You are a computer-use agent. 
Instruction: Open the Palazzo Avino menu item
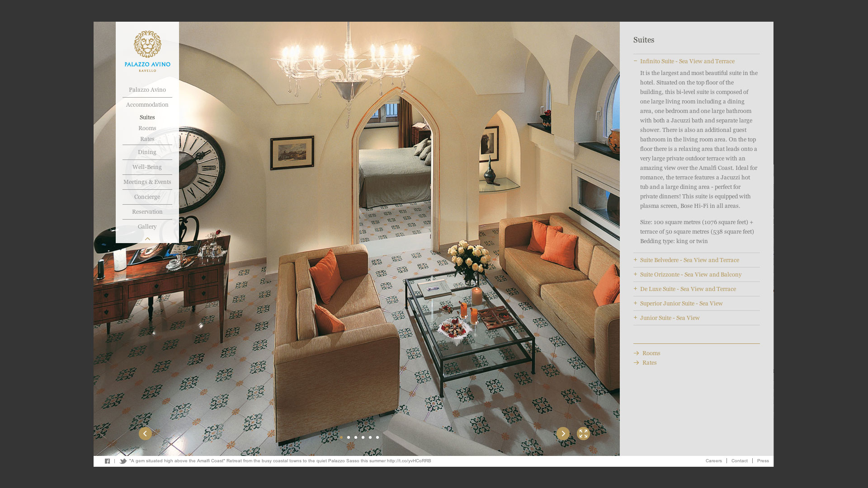[147, 90]
